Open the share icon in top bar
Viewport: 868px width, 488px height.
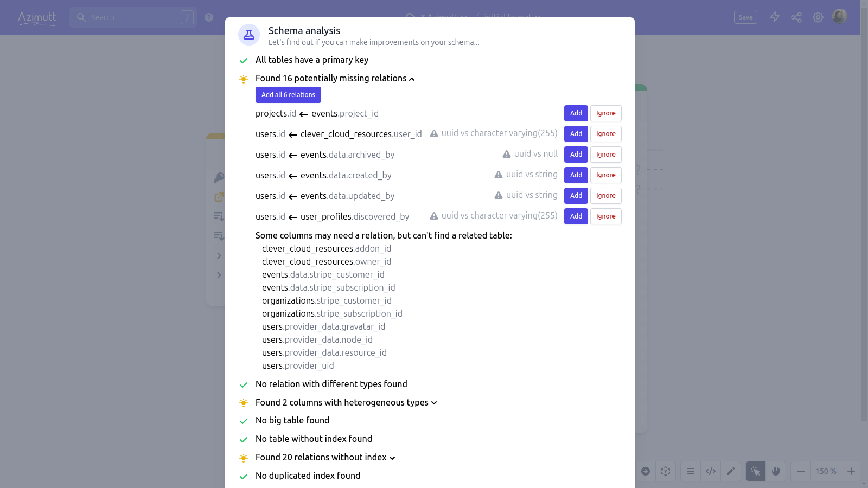(796, 17)
